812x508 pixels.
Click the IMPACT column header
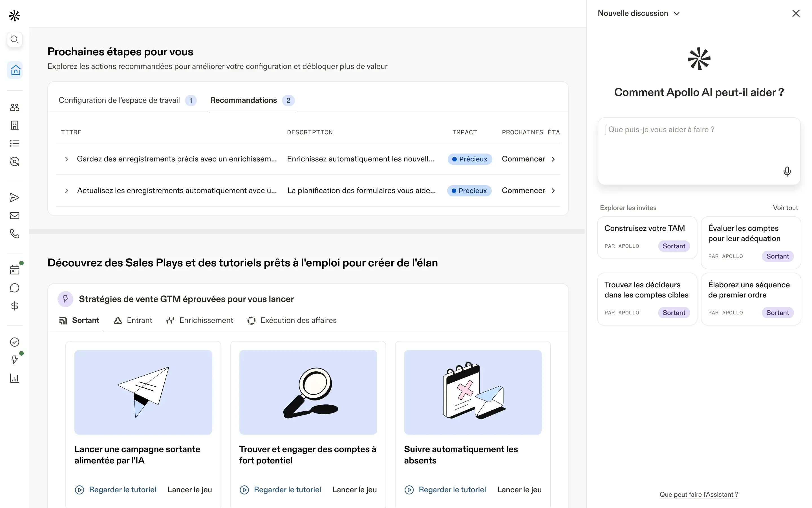pos(464,132)
